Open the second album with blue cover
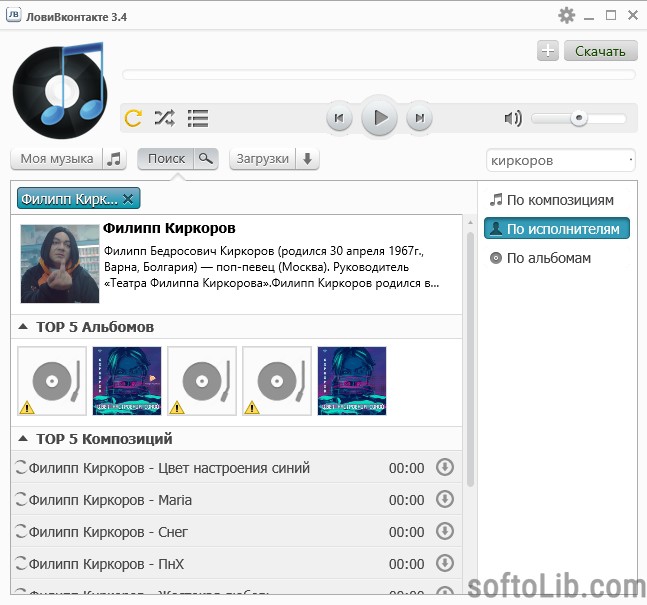This screenshot has width=647, height=605. click(127, 381)
